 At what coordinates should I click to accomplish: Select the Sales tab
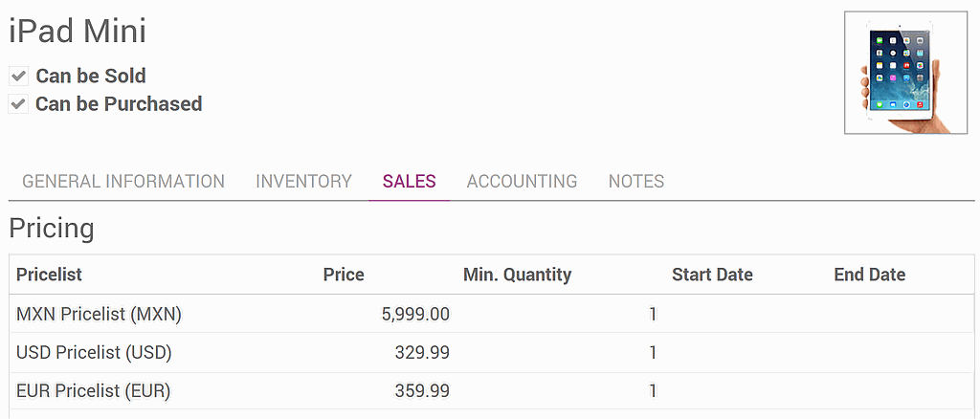[x=409, y=181]
